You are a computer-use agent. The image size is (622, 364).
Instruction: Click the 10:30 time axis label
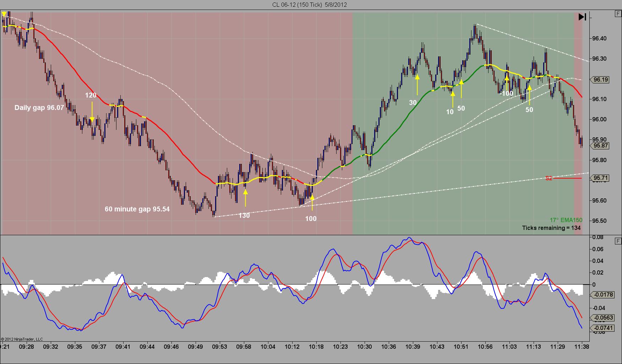[365, 347]
